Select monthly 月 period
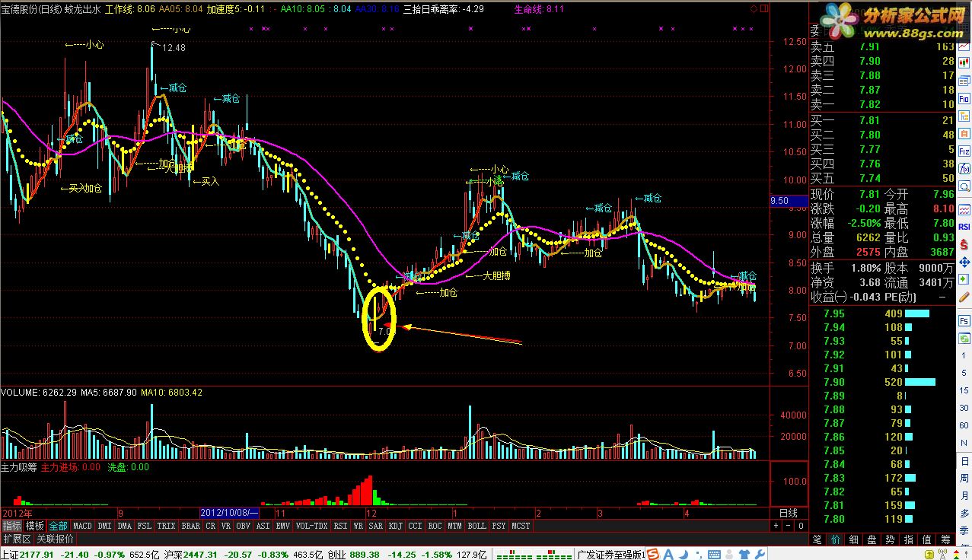The width and height of the screenshot is (972, 560). pos(964,495)
